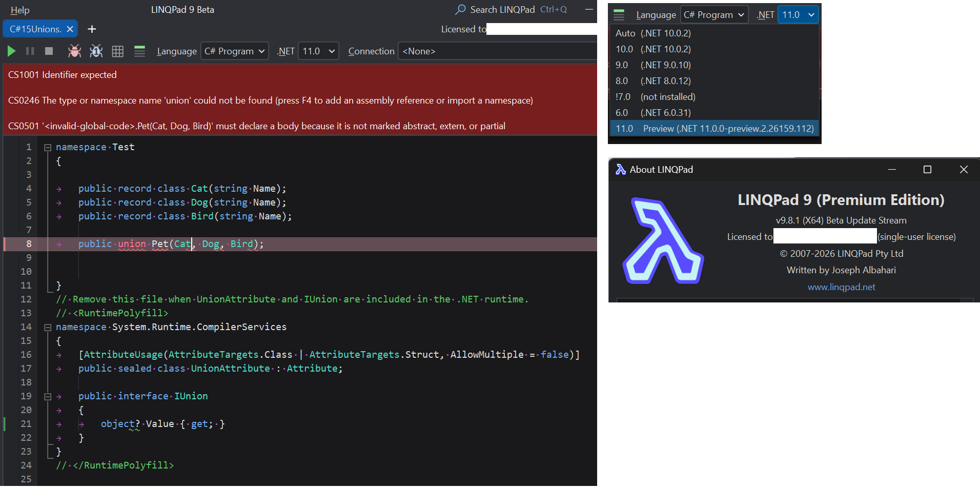Run the current query
Viewport: 980px width, 488px height.
point(11,51)
